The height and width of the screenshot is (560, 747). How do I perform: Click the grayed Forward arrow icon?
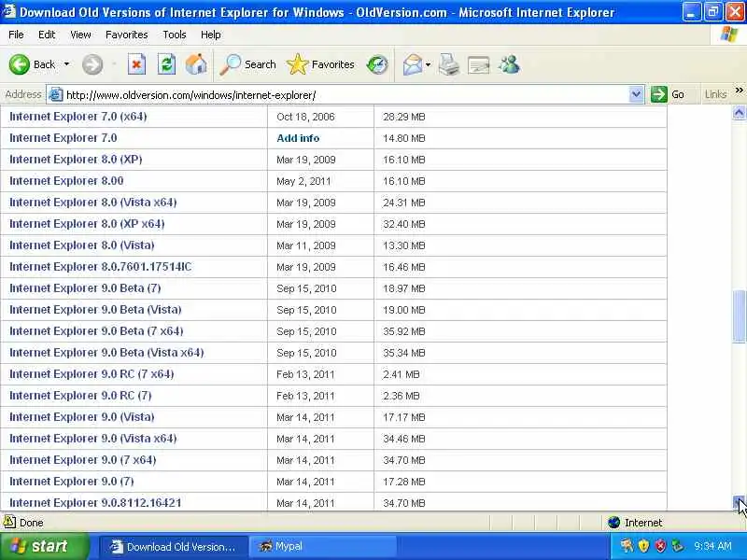[92, 64]
